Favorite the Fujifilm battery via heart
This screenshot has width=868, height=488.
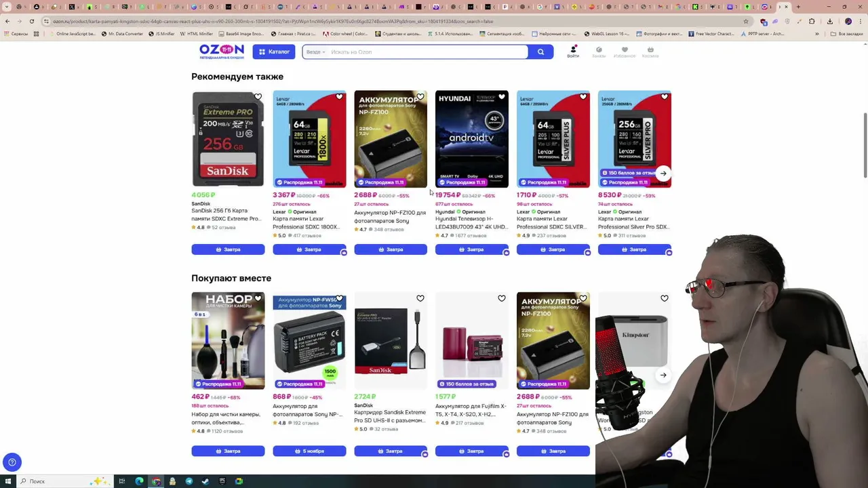point(502,298)
